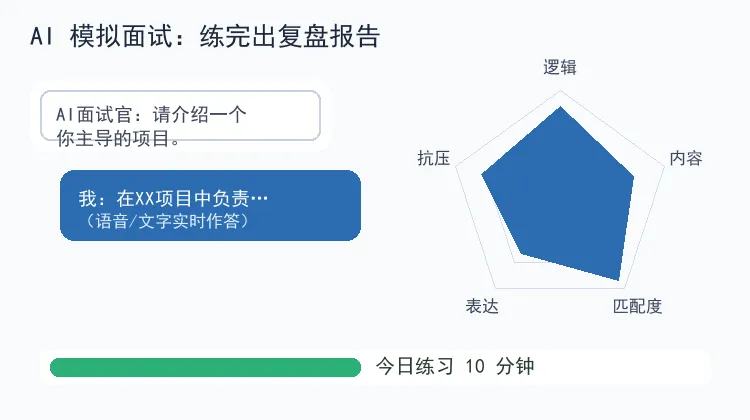Select the 抗压 axis label
Viewport: 750px width, 420px height.
pos(433,158)
